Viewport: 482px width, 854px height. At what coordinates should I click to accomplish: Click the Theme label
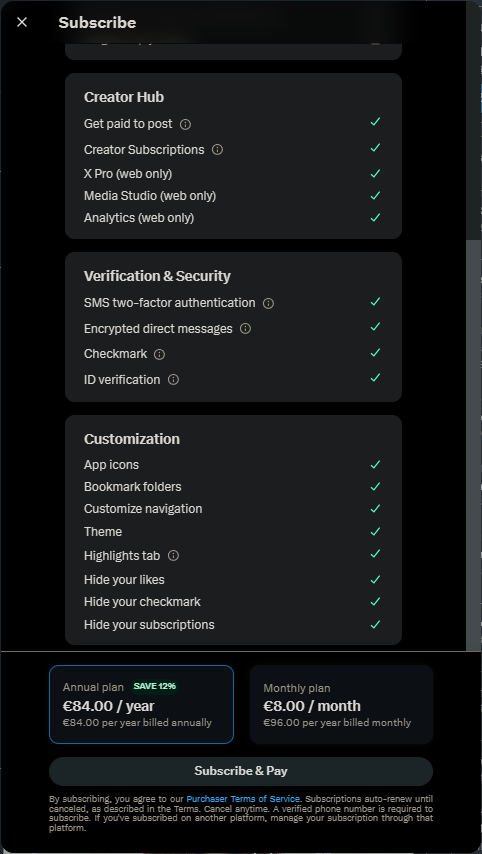click(x=103, y=532)
